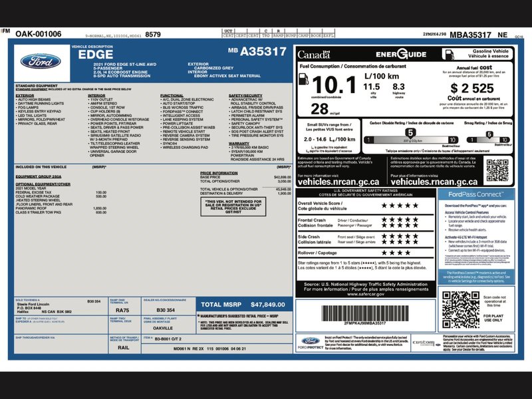Open the vehicles.nrcan.gc.ca link
Viewport: 532px width, 399px height.
(x=338, y=182)
